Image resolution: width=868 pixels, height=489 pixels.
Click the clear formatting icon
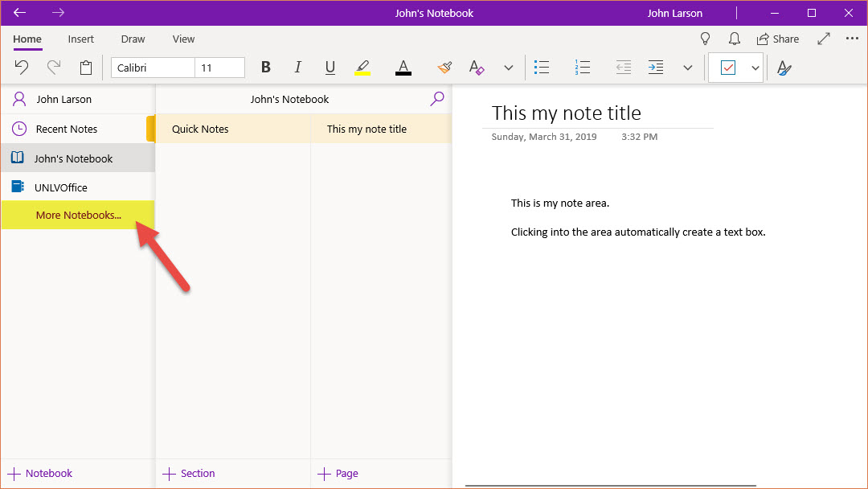(x=477, y=68)
